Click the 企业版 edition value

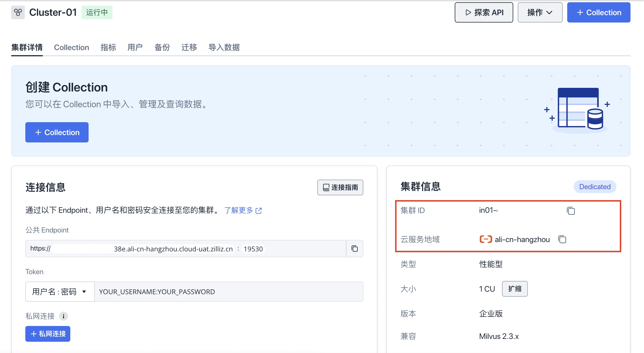[491, 314]
